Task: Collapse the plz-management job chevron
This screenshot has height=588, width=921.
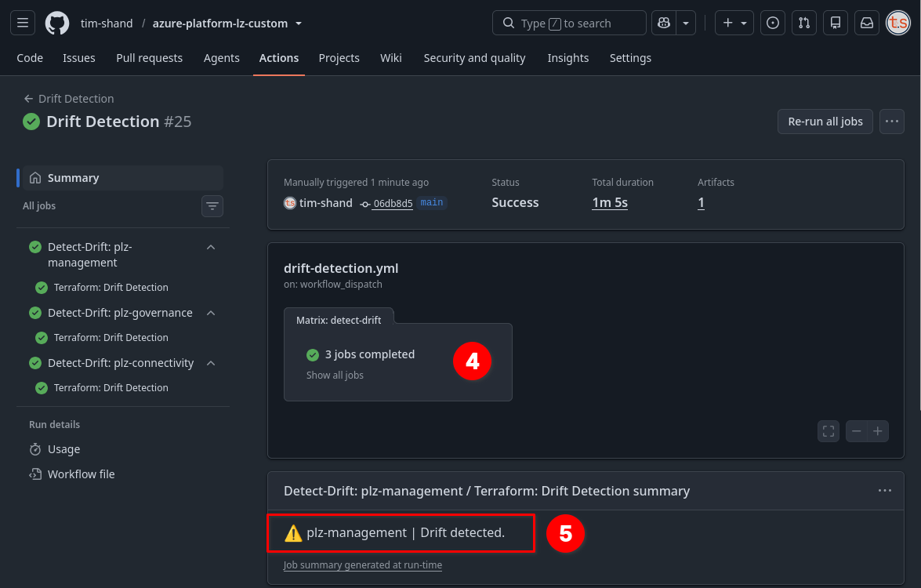Action: tap(211, 247)
